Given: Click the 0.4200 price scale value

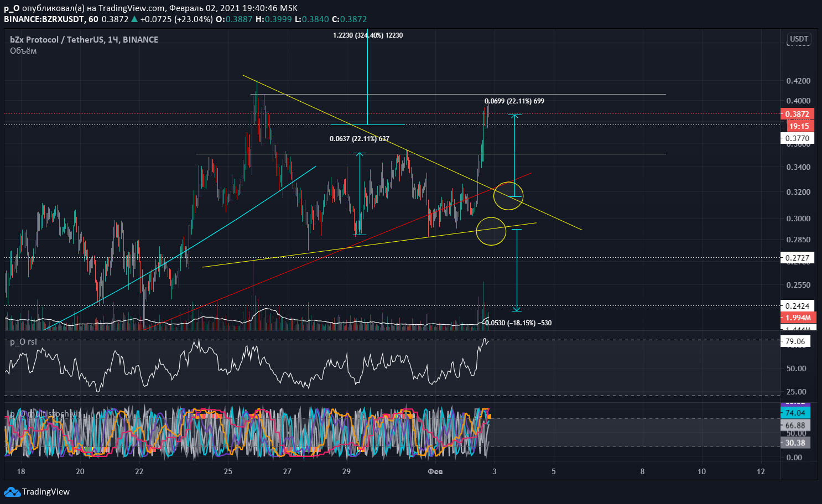Looking at the screenshot, I should tap(798, 81).
